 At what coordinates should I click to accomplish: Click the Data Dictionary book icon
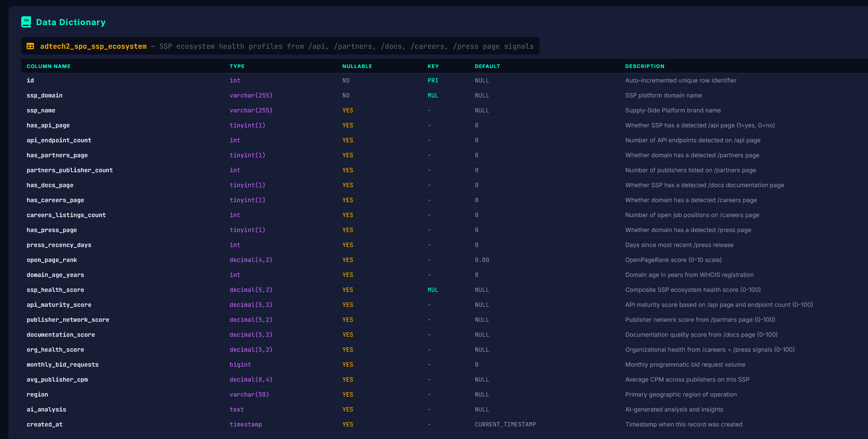26,22
